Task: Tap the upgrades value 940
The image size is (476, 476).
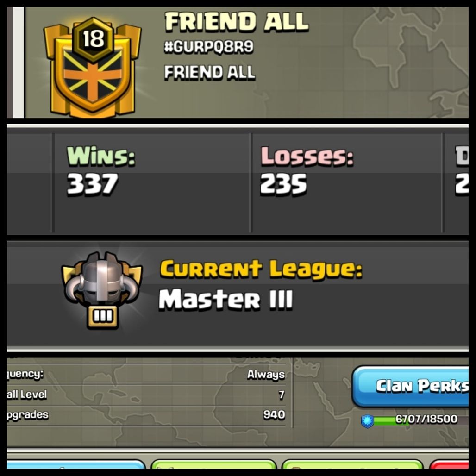Action: (x=274, y=415)
